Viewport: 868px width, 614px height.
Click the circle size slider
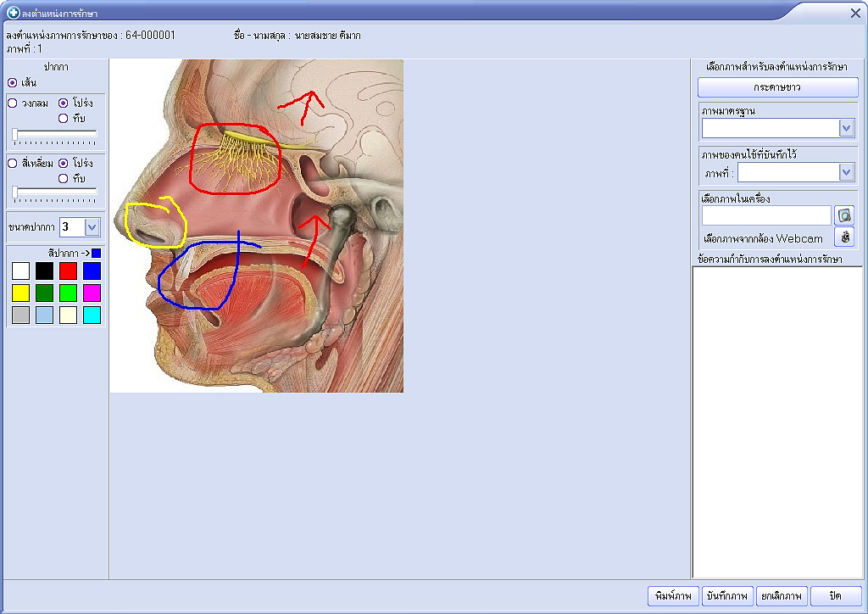[54, 135]
